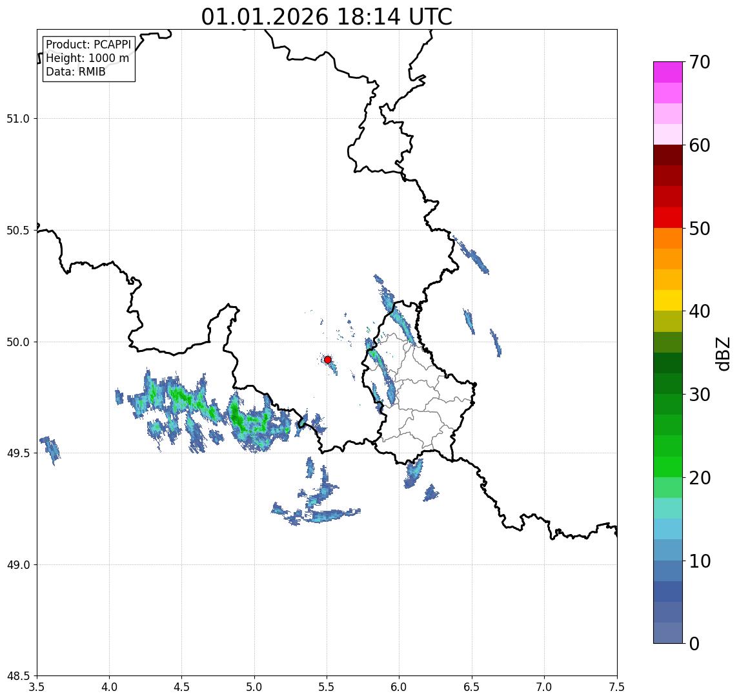The image size is (739, 700).
Task: Click the colorbar tick label 50
Action: coord(700,229)
